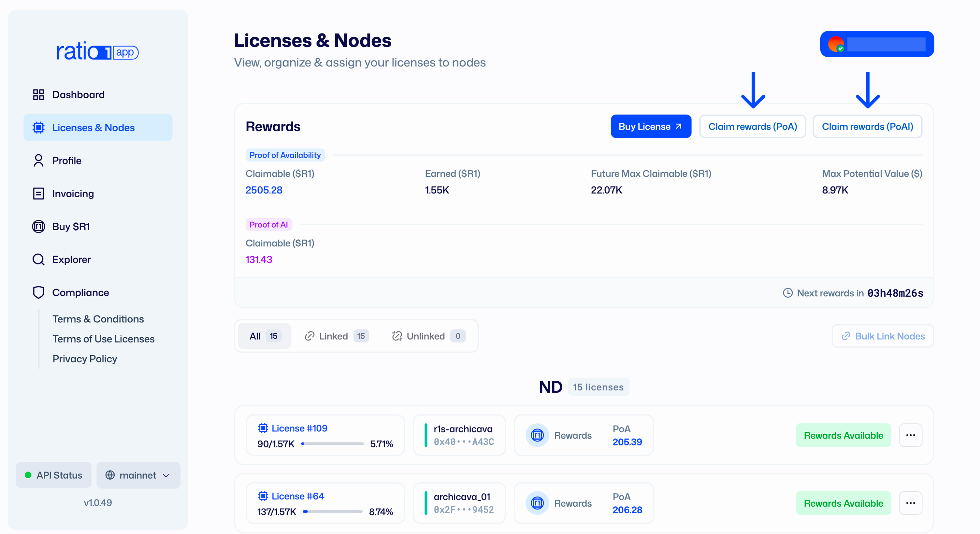Click the Proof of AI badge
Image resolution: width=980 pixels, height=534 pixels.
pyautogui.click(x=268, y=224)
